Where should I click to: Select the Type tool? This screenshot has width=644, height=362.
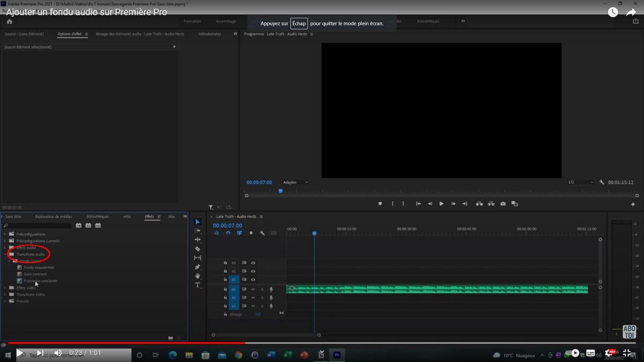tap(197, 285)
